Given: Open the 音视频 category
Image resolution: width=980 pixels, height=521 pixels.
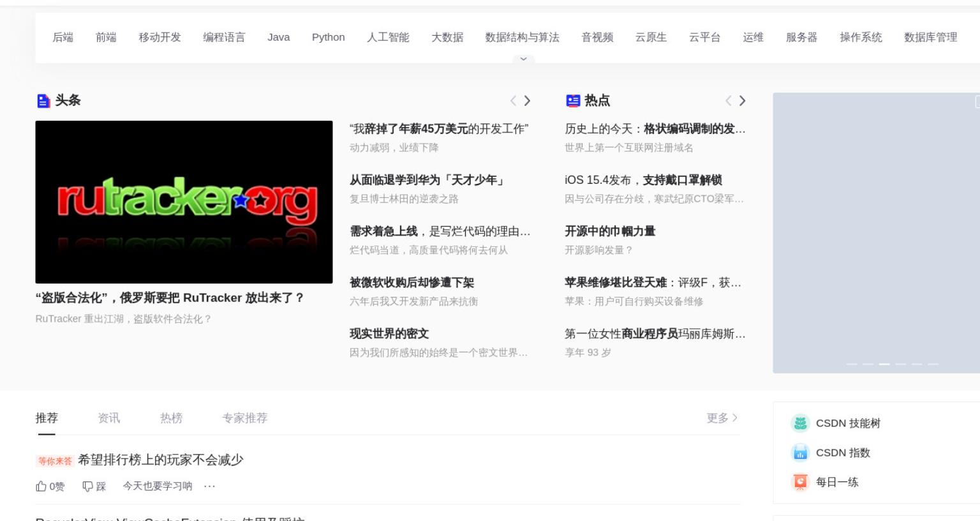Looking at the screenshot, I should point(597,38).
